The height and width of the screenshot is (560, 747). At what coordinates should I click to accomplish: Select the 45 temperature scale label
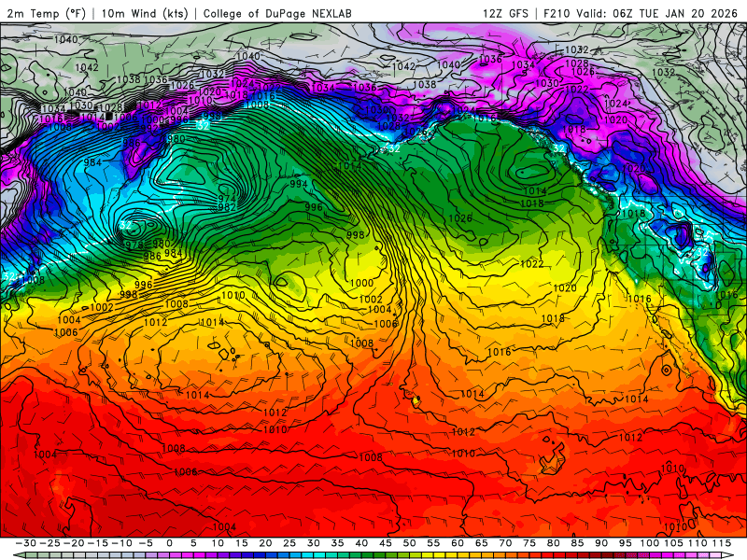pos(386,543)
